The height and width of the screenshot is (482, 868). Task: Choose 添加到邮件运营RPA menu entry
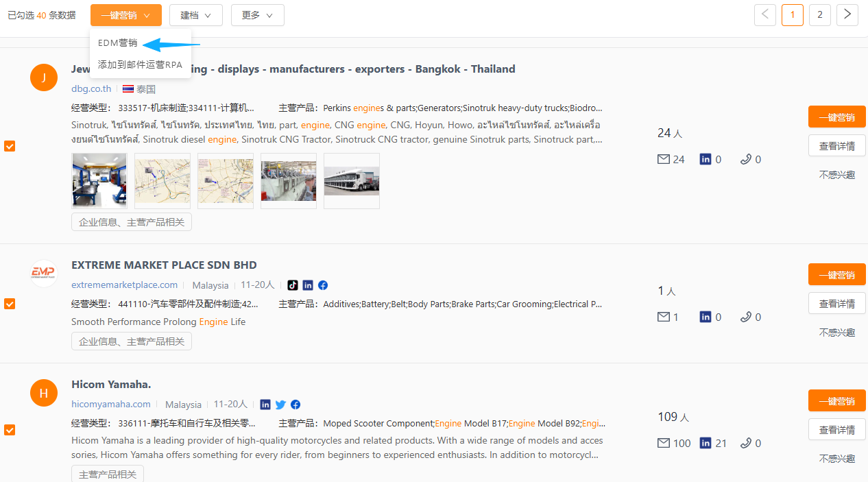coord(140,64)
